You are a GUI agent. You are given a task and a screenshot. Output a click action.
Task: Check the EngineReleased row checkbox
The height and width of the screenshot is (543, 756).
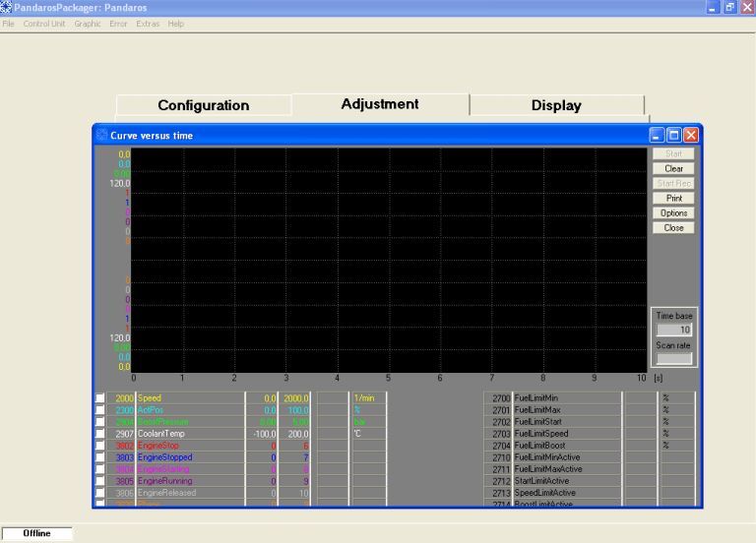(x=99, y=493)
